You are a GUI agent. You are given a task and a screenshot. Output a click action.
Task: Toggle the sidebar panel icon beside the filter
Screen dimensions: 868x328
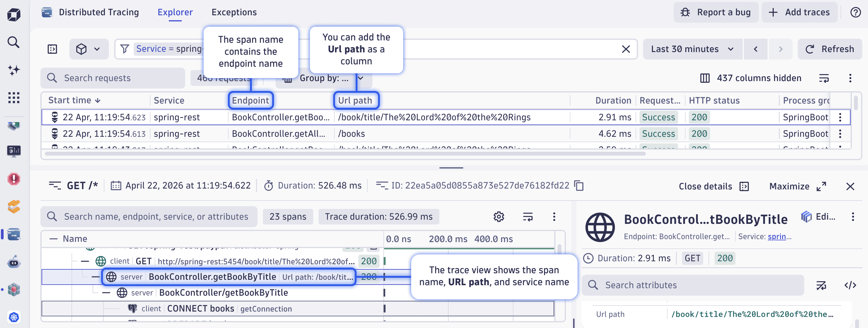click(x=52, y=49)
